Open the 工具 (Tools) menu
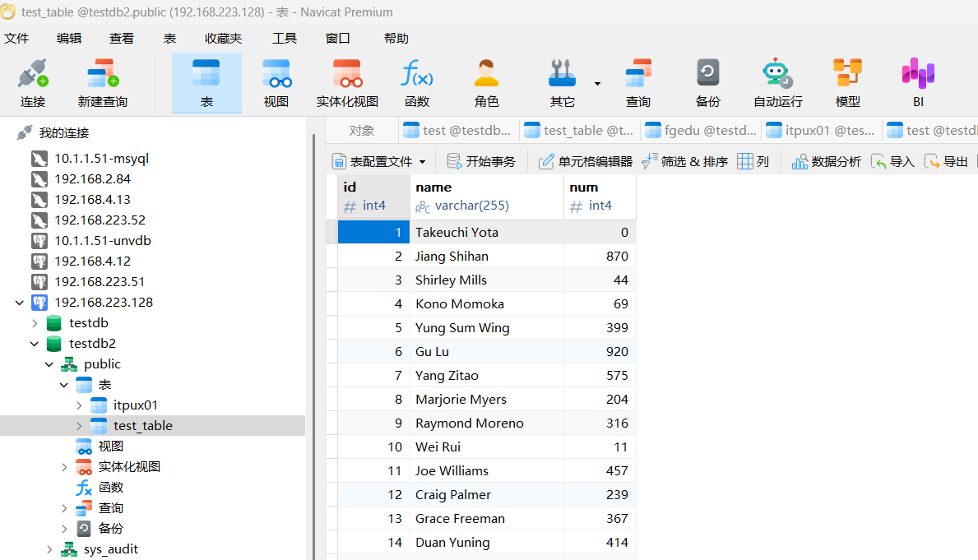978x560 pixels. (285, 39)
